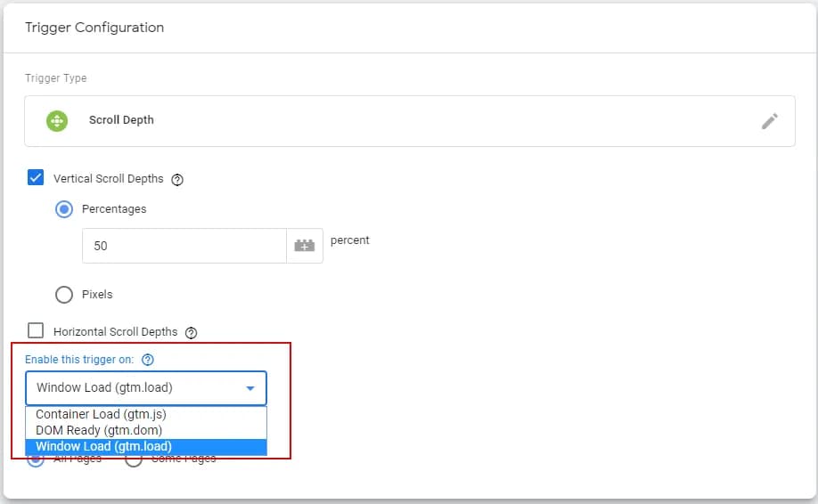
Task: Open help for Horizontal Scroll Depths
Action: click(191, 332)
